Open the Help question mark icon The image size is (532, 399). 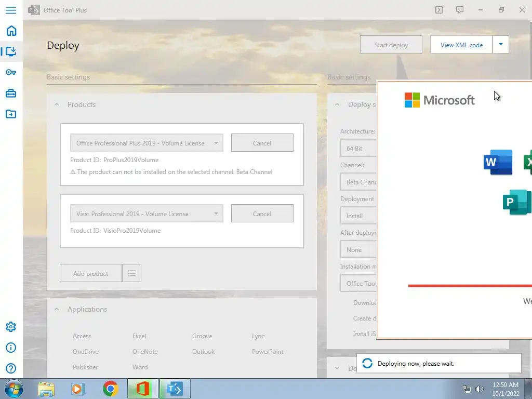click(x=11, y=368)
